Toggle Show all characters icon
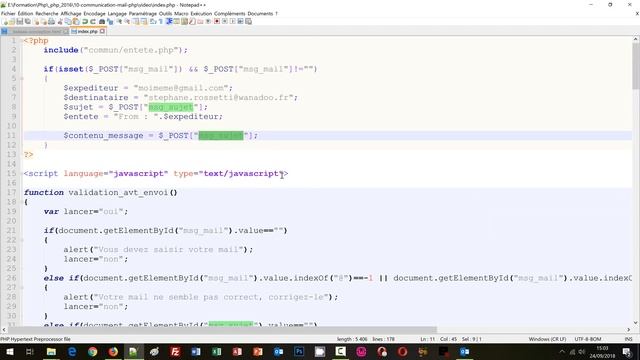Screen dimensions: 640x360 (160, 21)
